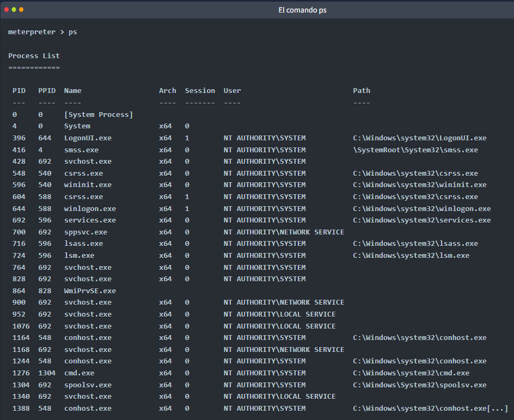The height and width of the screenshot is (420, 514).
Task: Click PID 428 of svchost.exe
Action: pyautogui.click(x=19, y=162)
